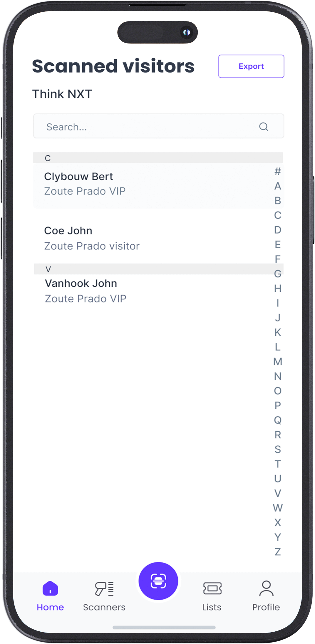
Task: Jump to # in alphabet index
Action: point(278,171)
